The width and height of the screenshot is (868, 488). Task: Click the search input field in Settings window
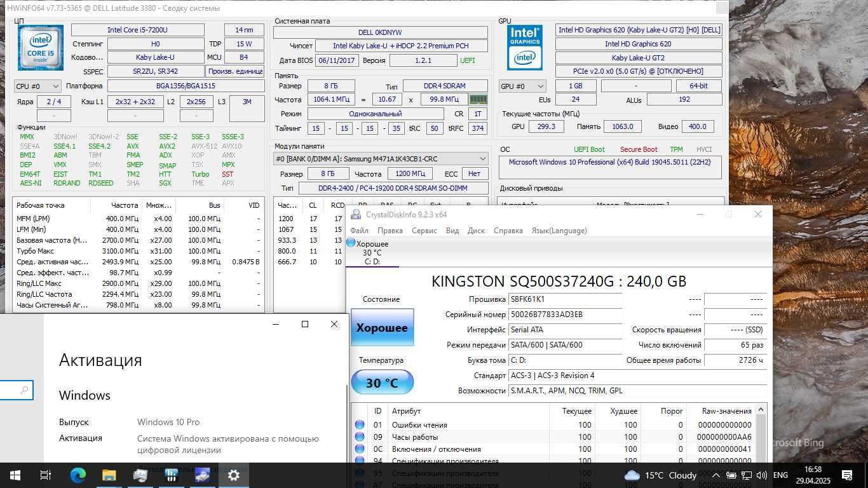pos(17,390)
